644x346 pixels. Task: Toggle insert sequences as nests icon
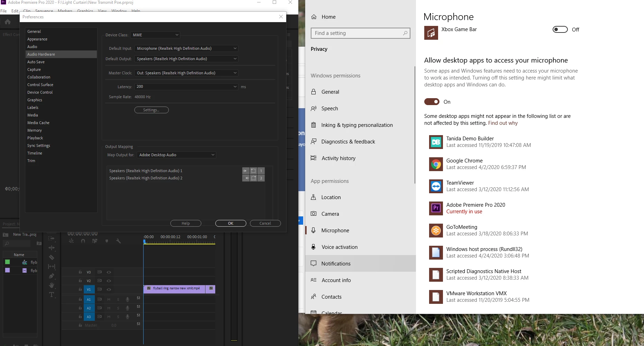point(71,241)
